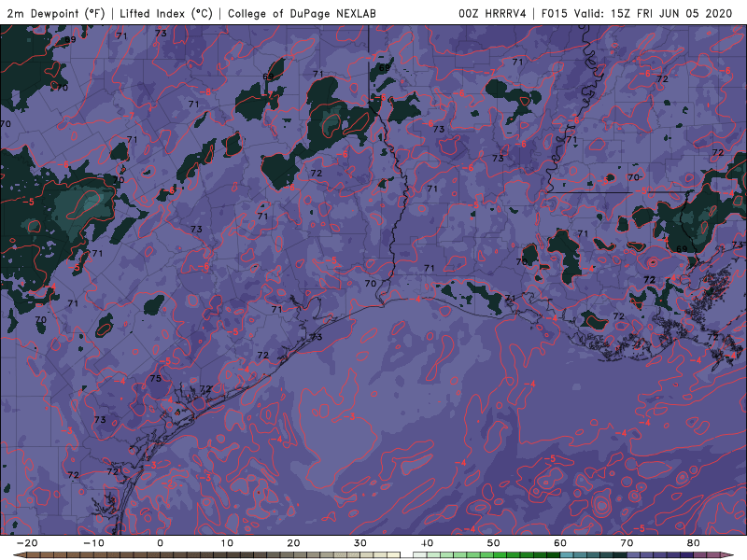The width and height of the screenshot is (747, 560).
Task: Click the -8 lifted index contour label
Action: (205, 91)
